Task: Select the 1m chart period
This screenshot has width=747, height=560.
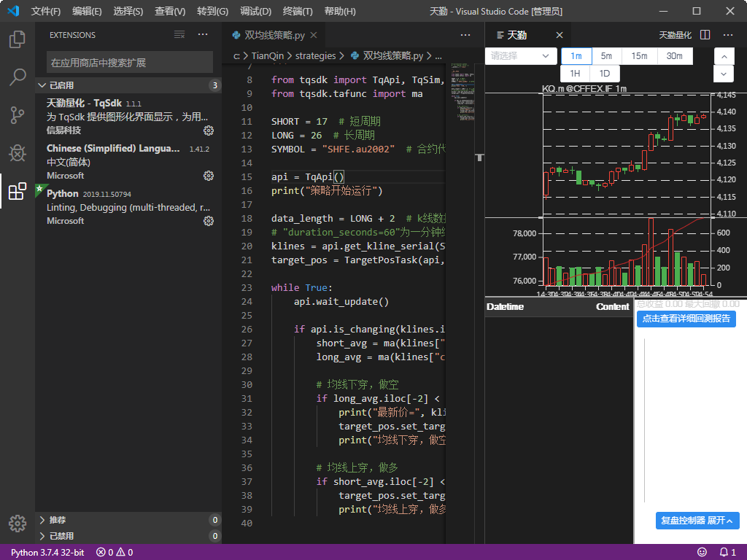Action: [576, 56]
